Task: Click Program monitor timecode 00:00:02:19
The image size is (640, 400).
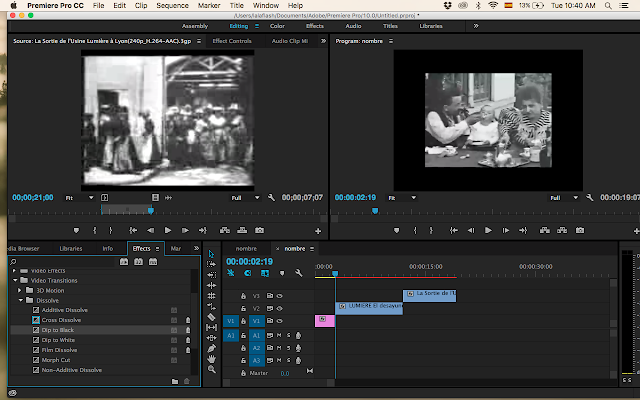Action: 355,198
